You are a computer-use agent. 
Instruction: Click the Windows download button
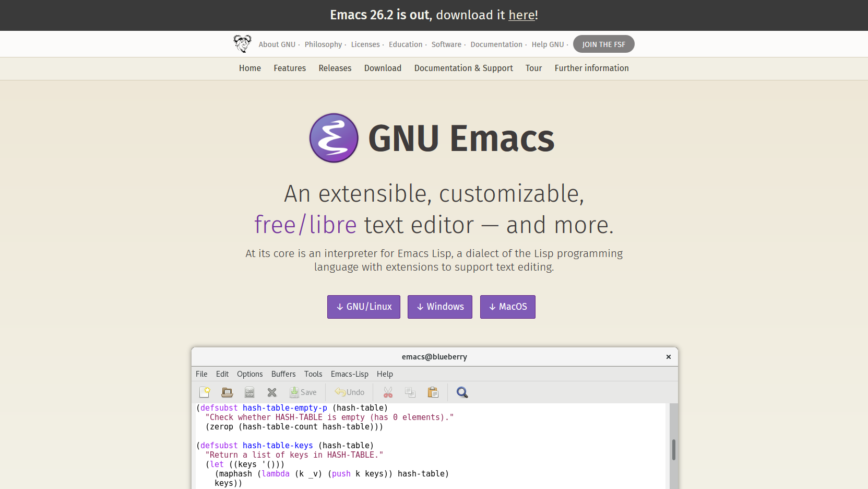440,307
